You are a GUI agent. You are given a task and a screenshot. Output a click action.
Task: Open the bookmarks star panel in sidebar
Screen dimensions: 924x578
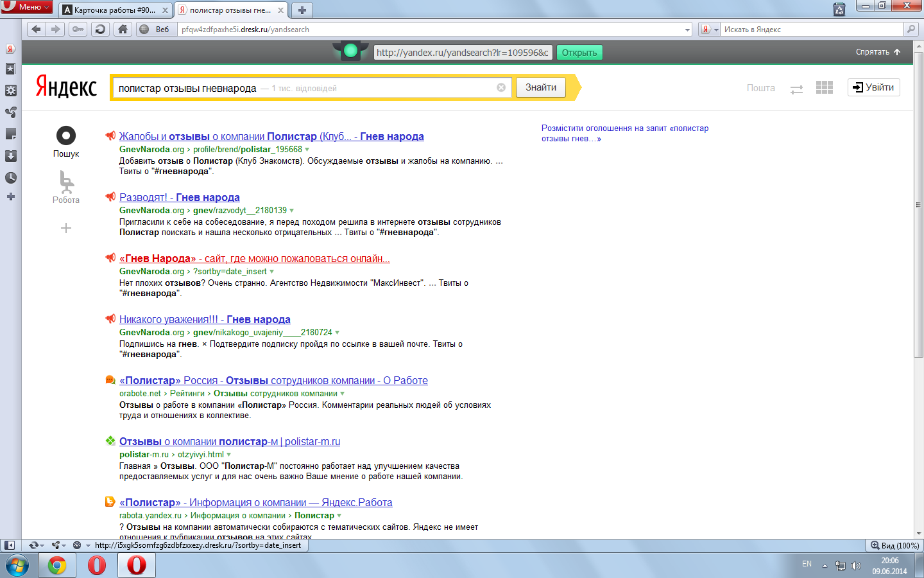pyautogui.click(x=10, y=69)
